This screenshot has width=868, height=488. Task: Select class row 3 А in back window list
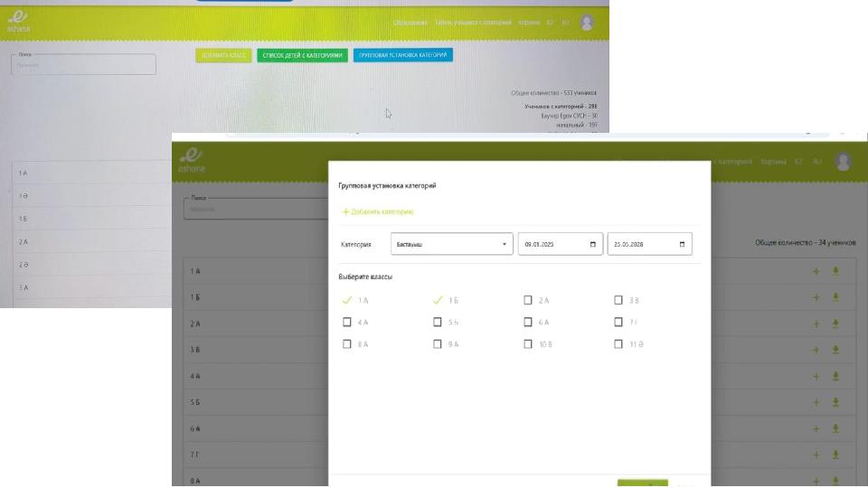pyautogui.click(x=92, y=287)
